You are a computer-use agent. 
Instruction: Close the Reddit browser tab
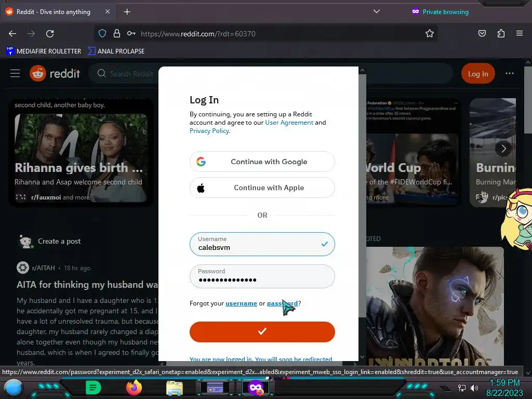tap(107, 11)
